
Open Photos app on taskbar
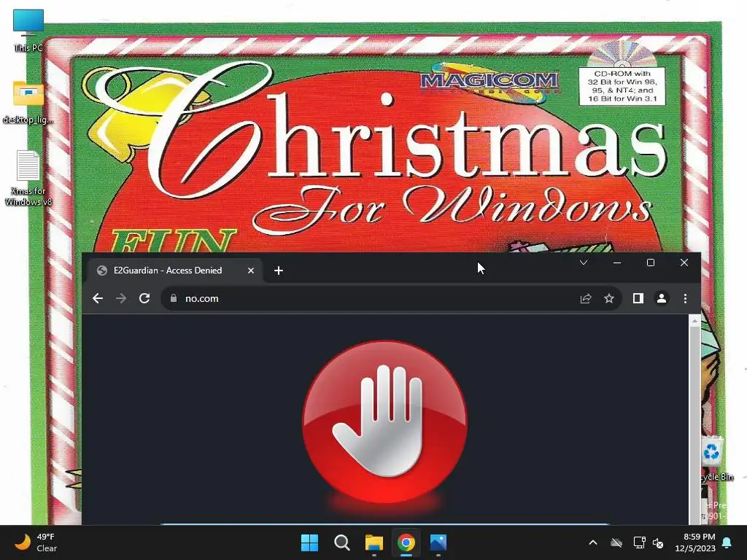coord(438,542)
